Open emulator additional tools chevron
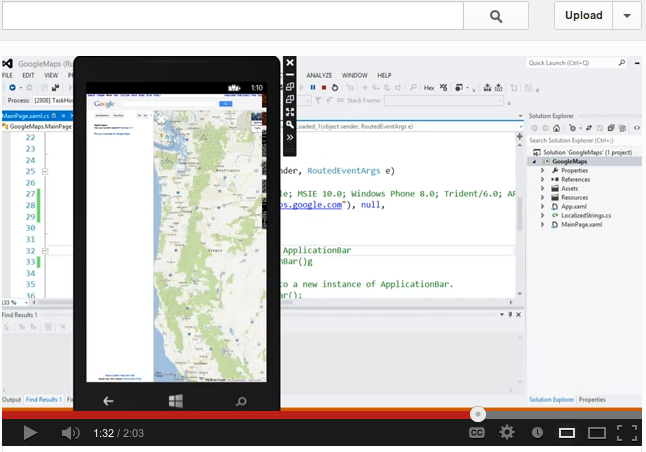Viewport: 646px width, 452px height. click(290, 137)
